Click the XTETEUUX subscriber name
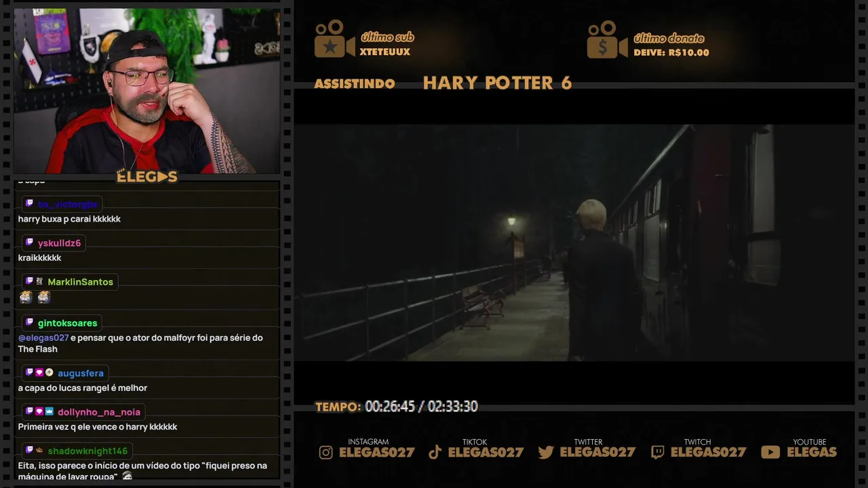This screenshot has width=868, height=488. [384, 52]
